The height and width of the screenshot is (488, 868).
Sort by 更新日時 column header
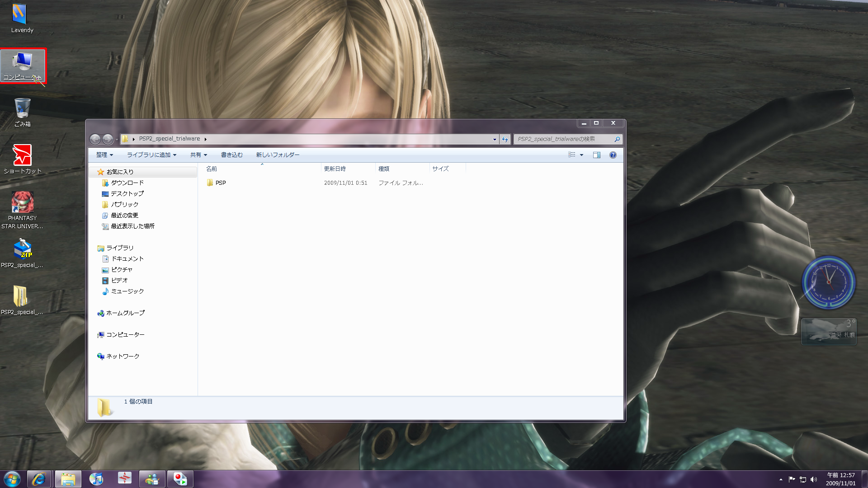coord(348,169)
